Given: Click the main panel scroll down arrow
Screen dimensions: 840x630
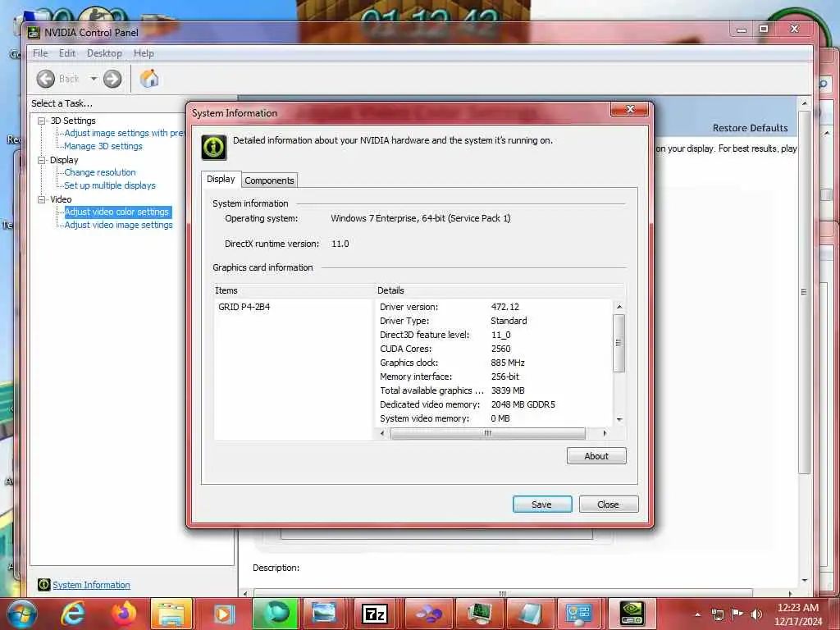Looking at the screenshot, I should tap(804, 580).
